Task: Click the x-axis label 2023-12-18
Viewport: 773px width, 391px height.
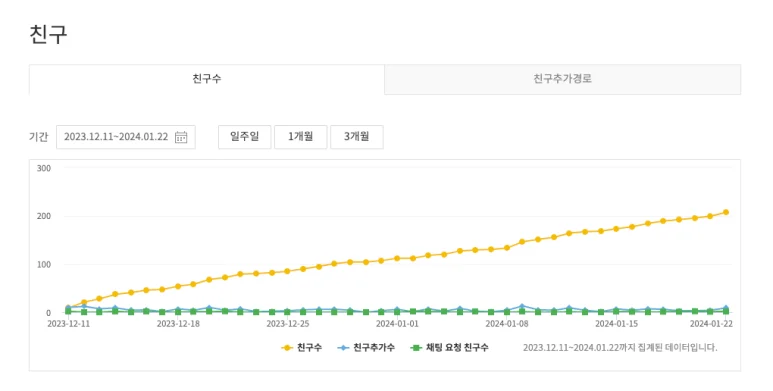Action: (178, 324)
